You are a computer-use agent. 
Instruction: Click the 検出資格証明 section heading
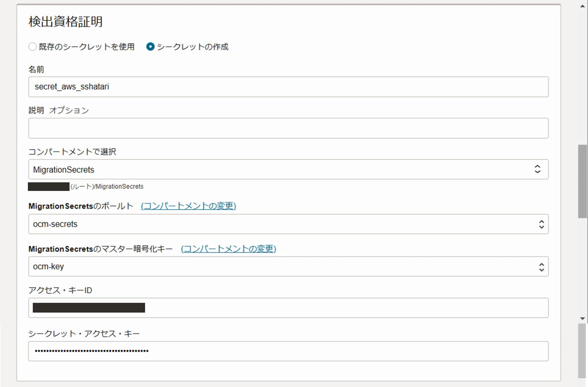65,22
